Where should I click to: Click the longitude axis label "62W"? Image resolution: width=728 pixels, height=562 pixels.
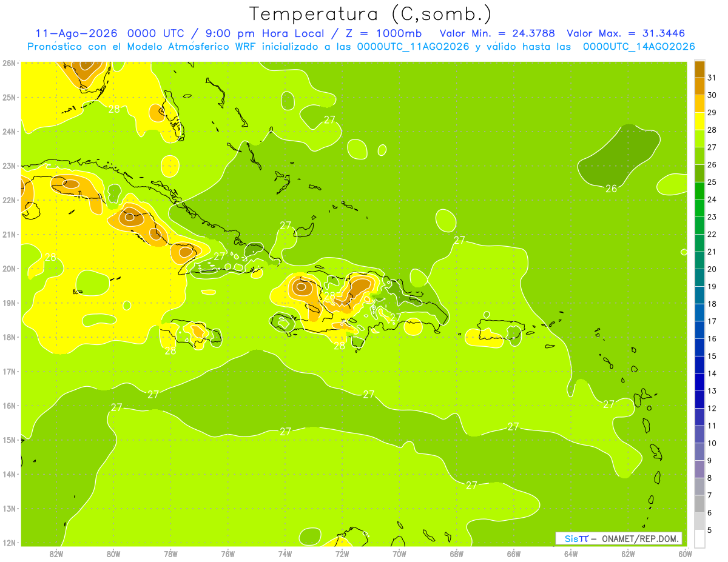tap(628, 554)
